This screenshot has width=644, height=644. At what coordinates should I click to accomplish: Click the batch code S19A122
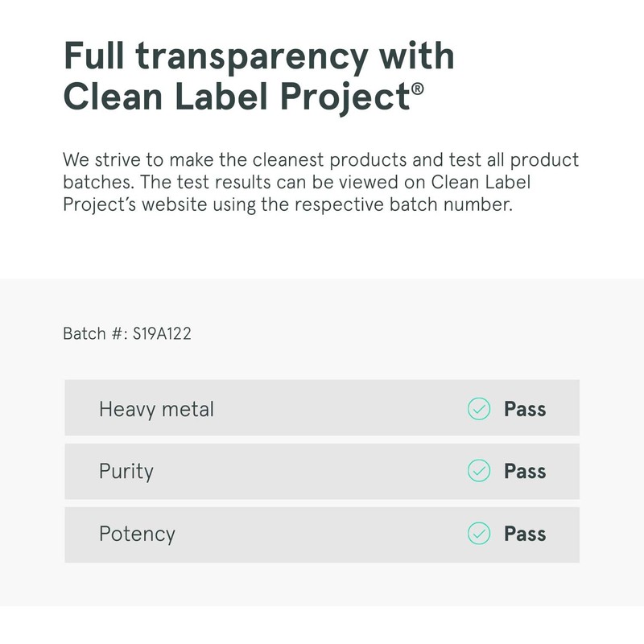(163, 333)
